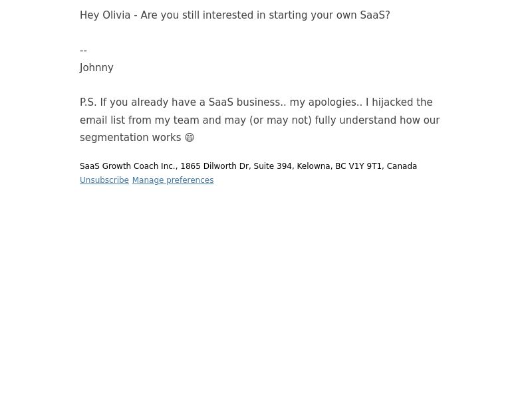
Task: Click the phrase "segmentation works"
Action: [130, 138]
